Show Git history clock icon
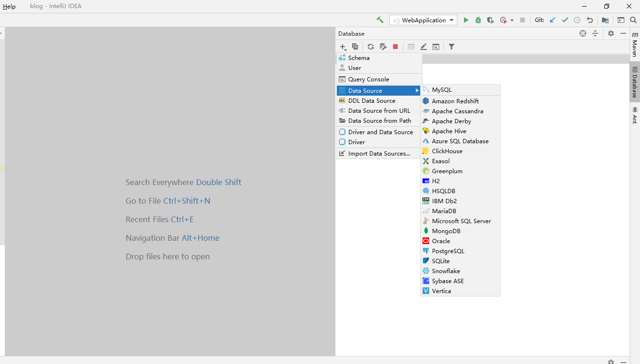640x364 pixels. click(x=577, y=20)
